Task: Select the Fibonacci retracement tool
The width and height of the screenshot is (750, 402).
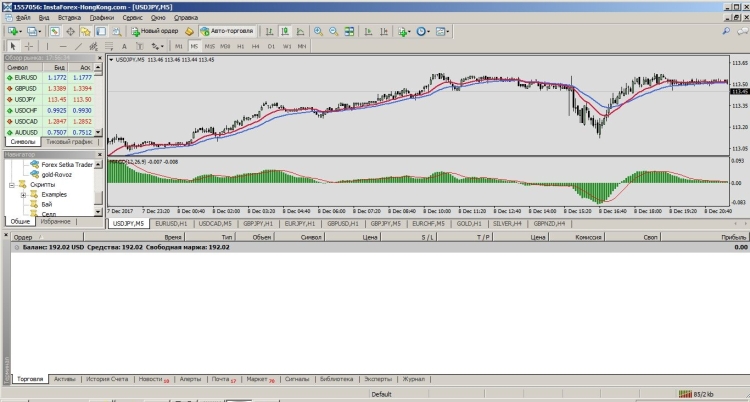Action: (x=109, y=46)
